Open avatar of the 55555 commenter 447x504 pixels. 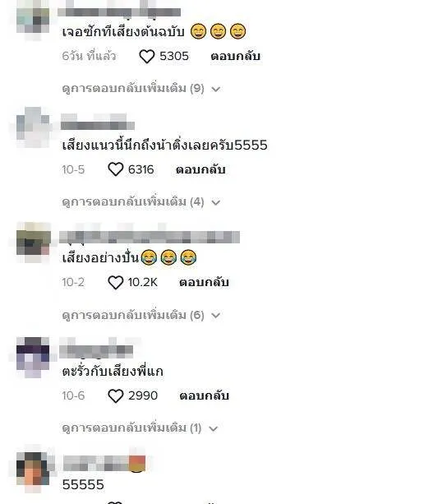33,469
